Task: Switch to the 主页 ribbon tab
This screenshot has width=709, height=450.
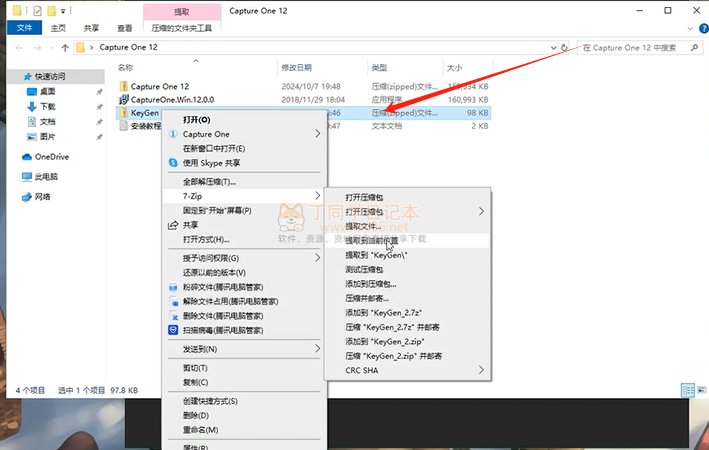Action: (58, 28)
